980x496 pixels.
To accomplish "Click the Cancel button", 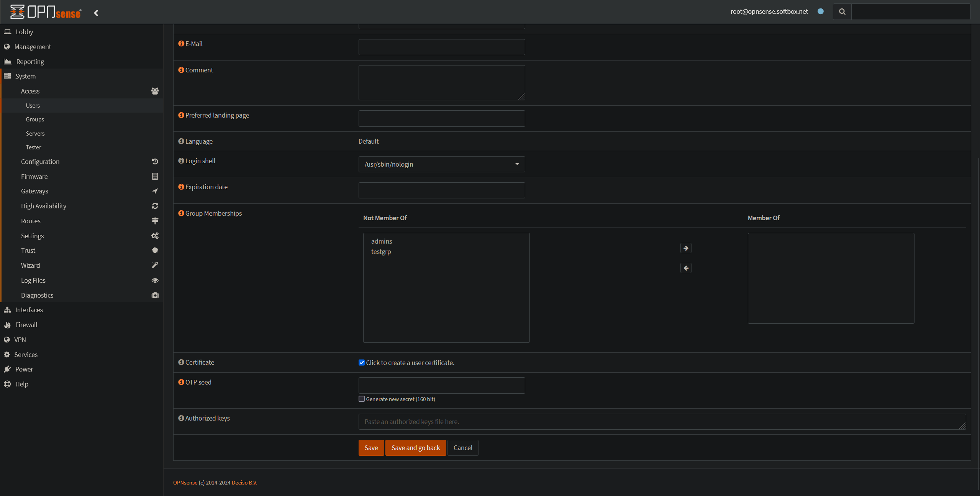I will pyautogui.click(x=462, y=448).
